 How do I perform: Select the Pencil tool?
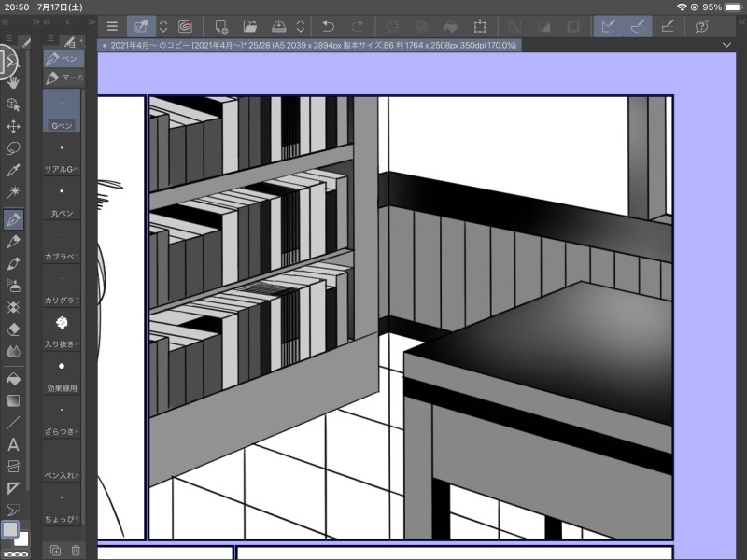(13, 242)
